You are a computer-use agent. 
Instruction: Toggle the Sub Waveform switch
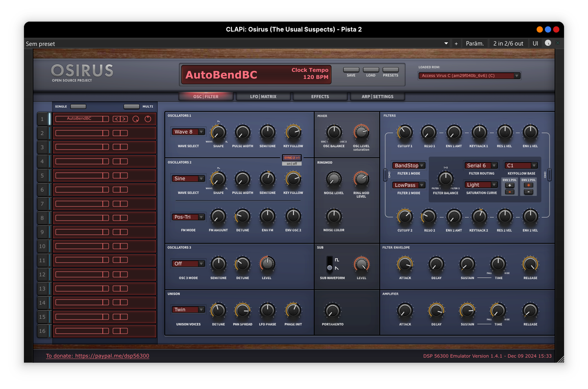(329, 264)
